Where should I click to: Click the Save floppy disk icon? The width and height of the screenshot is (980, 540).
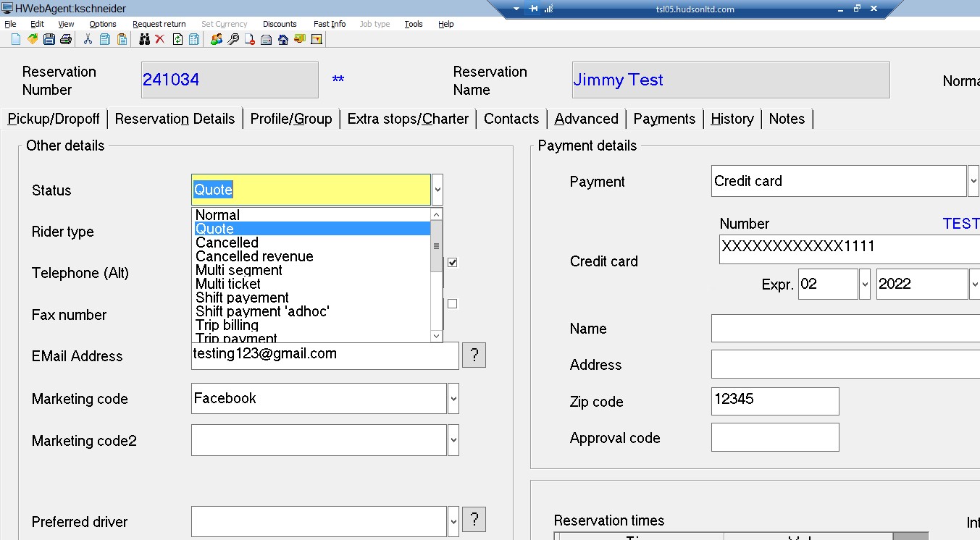point(49,39)
